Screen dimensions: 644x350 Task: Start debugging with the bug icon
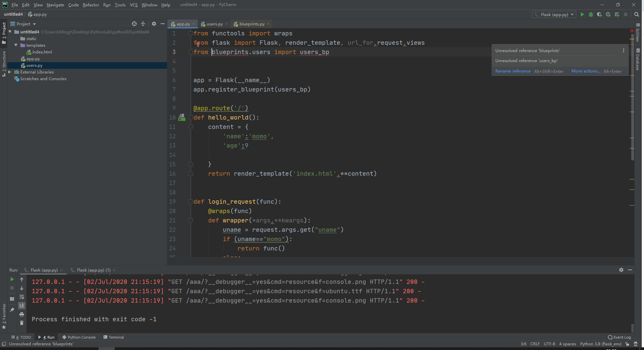click(x=591, y=14)
